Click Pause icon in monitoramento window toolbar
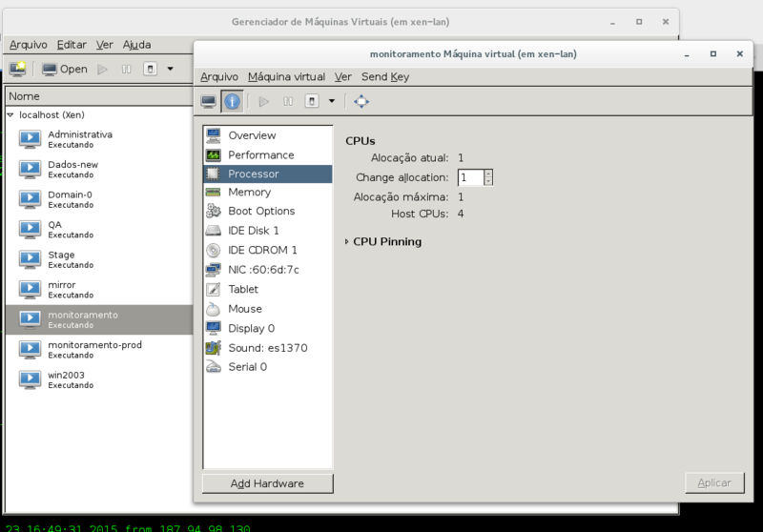This screenshot has height=532, width=763. click(x=288, y=101)
